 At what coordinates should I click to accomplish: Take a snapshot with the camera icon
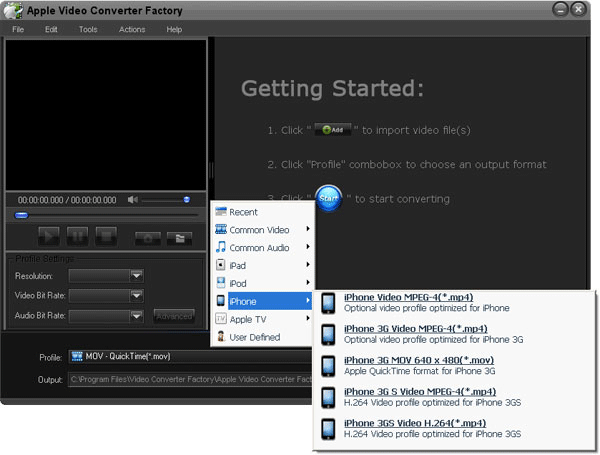(x=148, y=237)
